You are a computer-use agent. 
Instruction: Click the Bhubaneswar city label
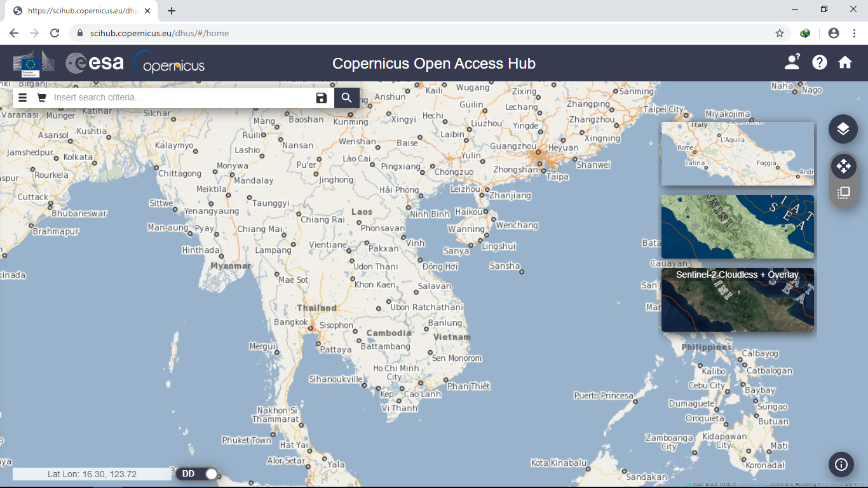click(79, 213)
